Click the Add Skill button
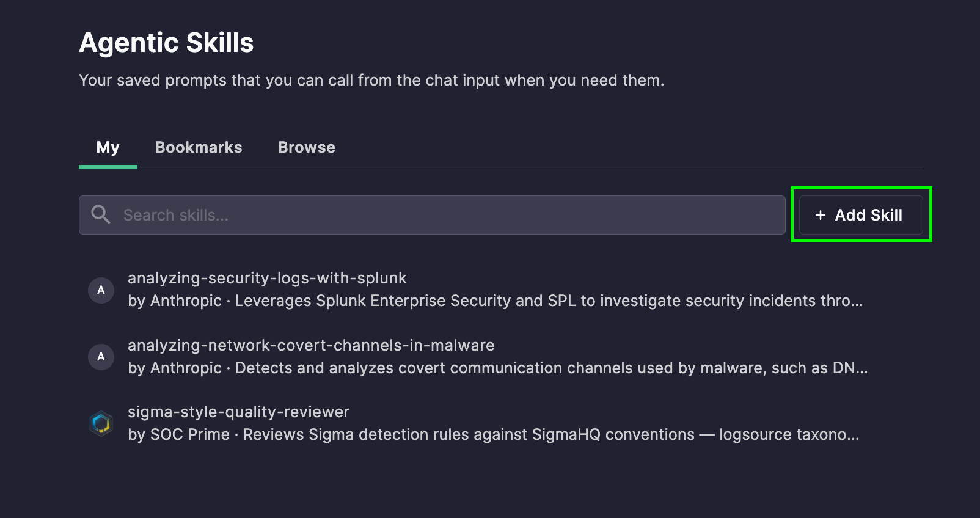 [x=861, y=215]
